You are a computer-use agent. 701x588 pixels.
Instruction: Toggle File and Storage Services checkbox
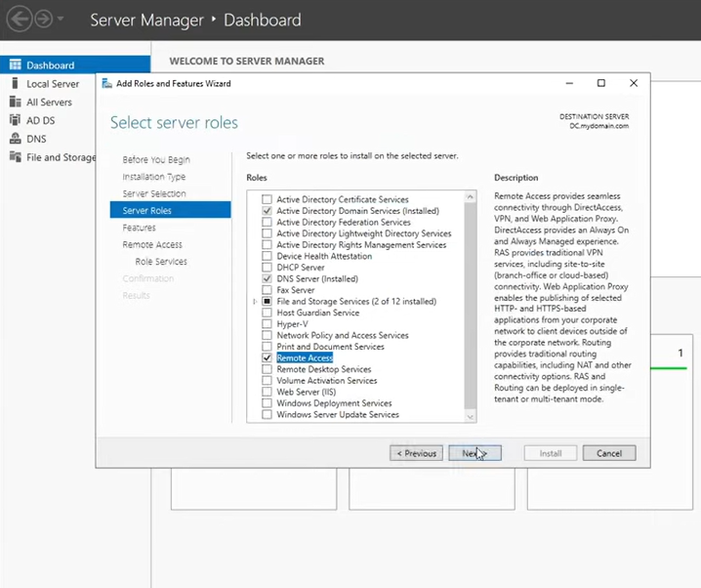[x=267, y=301]
